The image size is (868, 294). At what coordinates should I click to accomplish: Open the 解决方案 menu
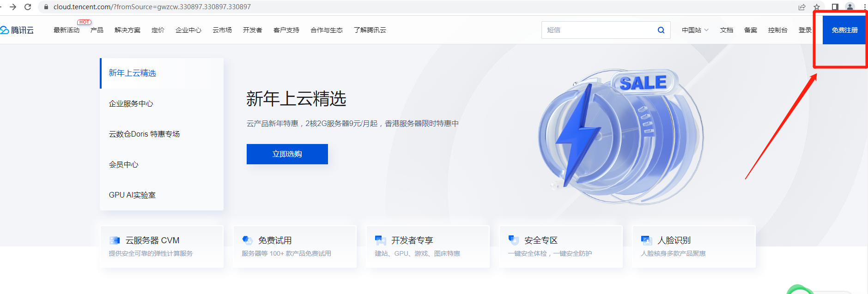pos(127,30)
